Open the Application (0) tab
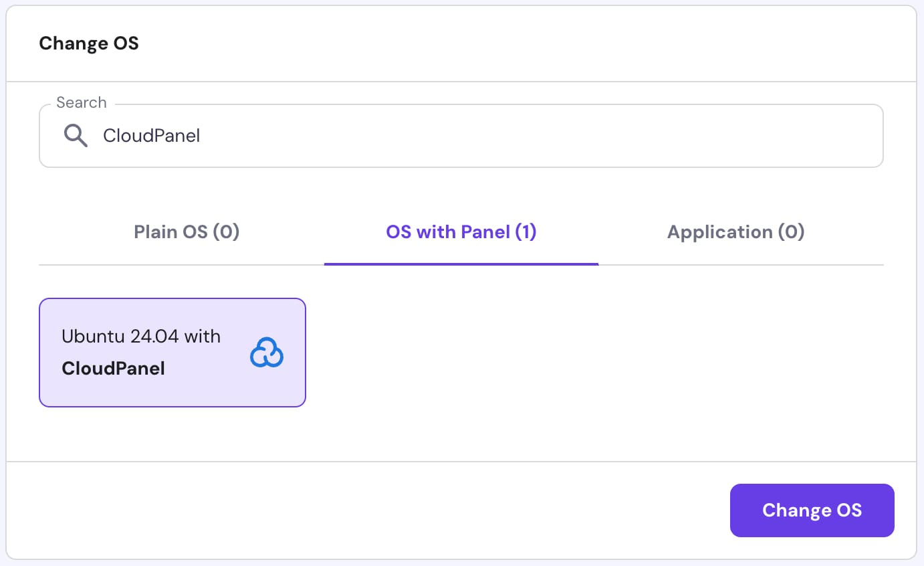Viewport: 924px width, 566px height. 735,232
